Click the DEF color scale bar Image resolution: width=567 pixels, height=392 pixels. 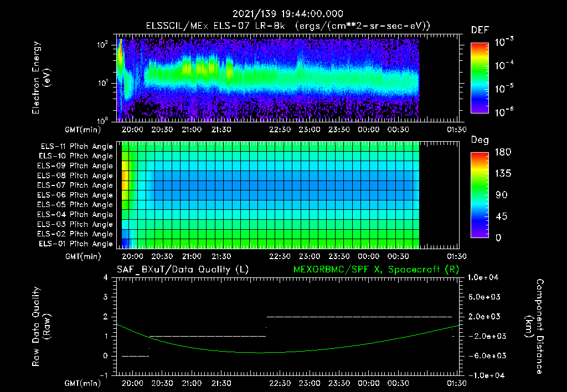point(480,78)
